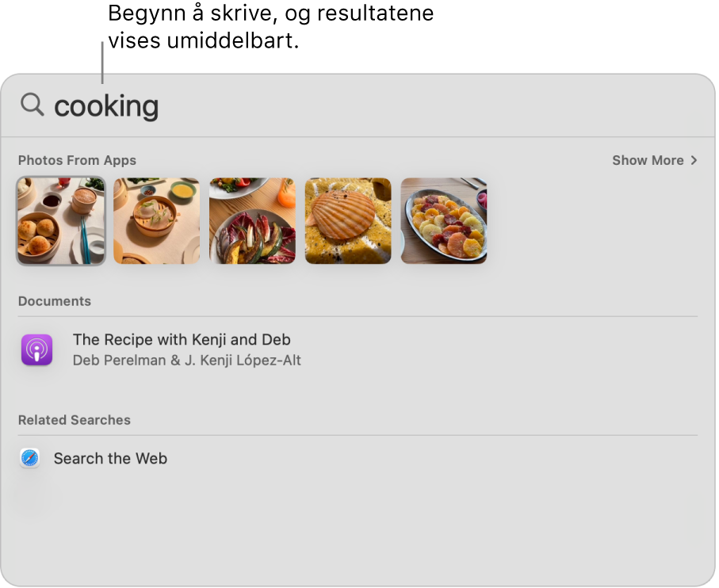The width and height of the screenshot is (719, 588).
Task: Select the Search the Web result
Action: pyautogui.click(x=110, y=459)
